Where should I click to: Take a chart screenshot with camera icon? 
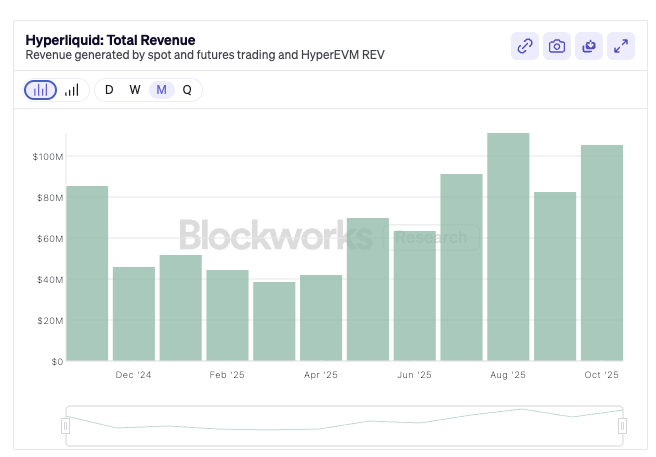[557, 46]
